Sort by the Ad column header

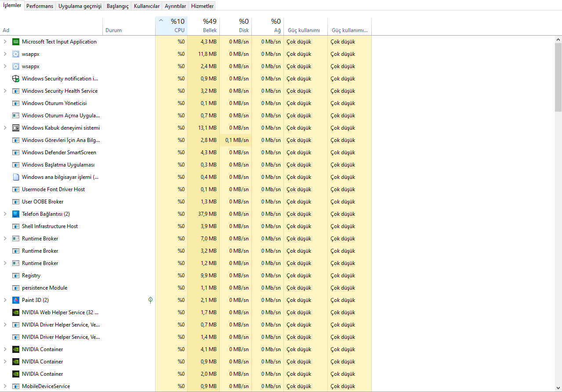(51, 26)
